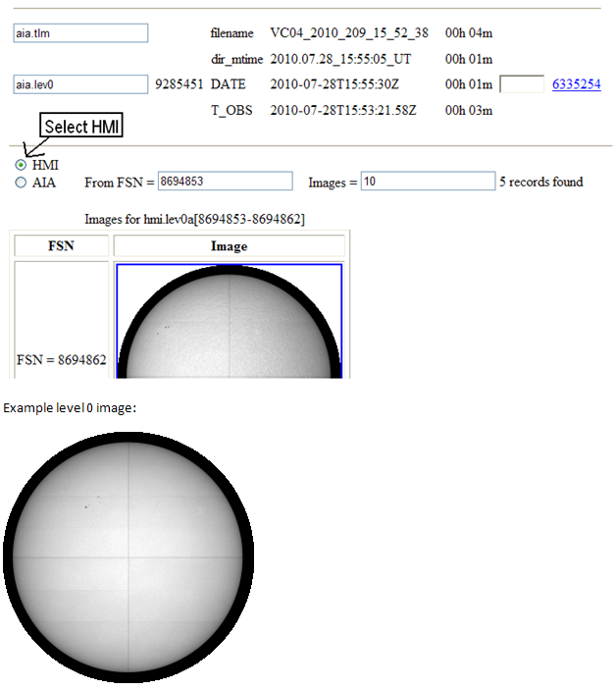The height and width of the screenshot is (690, 616).
Task: Click the "5 records found" status text
Action: tap(540, 182)
